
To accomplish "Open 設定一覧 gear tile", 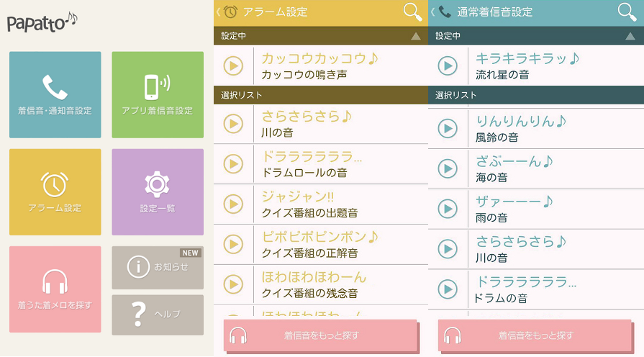I will tap(157, 191).
